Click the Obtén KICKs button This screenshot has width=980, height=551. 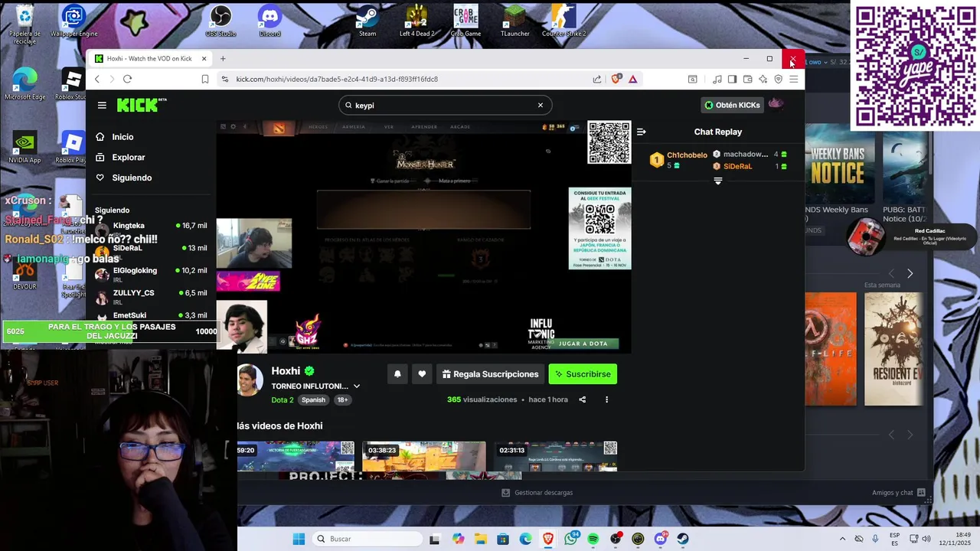732,105
